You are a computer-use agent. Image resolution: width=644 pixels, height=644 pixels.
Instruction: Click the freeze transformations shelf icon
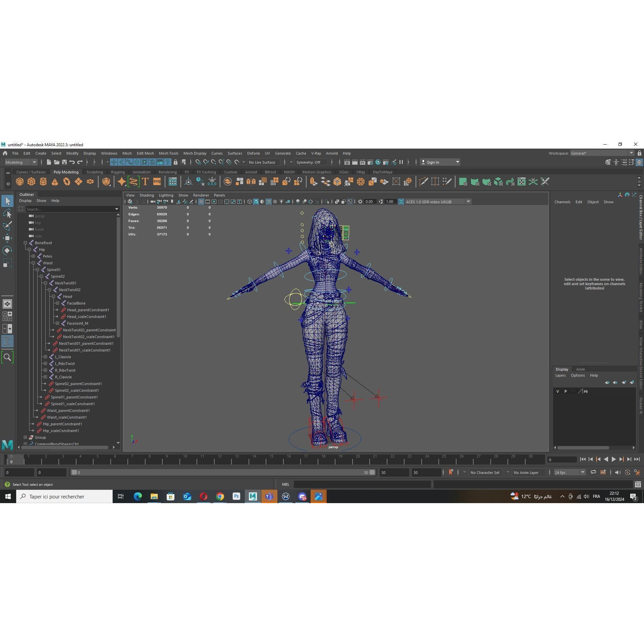[212, 182]
